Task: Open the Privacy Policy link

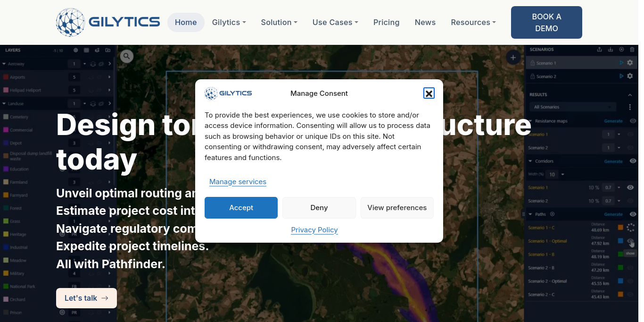Action: point(314,230)
